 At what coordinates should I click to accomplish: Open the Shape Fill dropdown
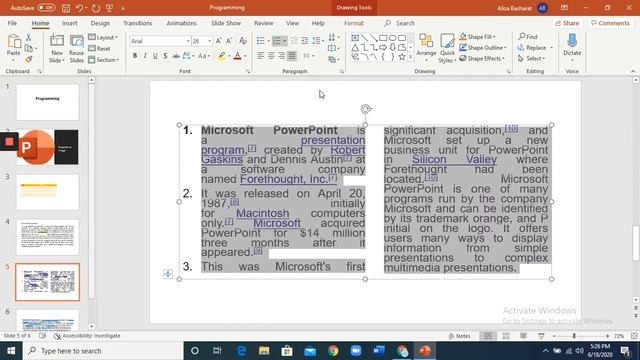coord(478,37)
